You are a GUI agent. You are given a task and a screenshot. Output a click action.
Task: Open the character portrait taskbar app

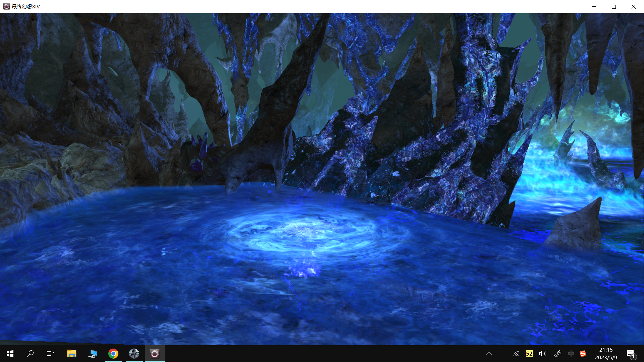coord(134,354)
